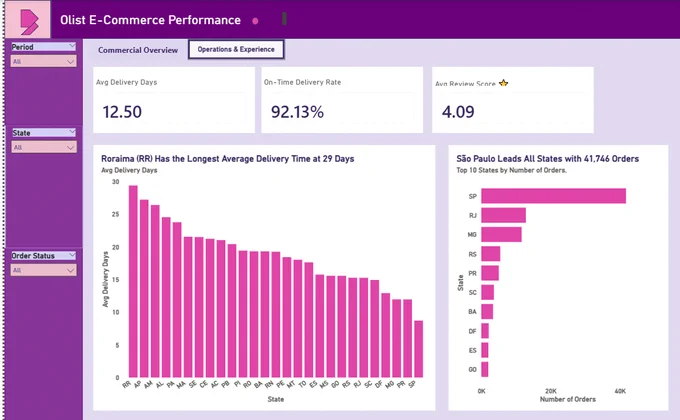Screen dimensions: 680x420
Task: Open the State 'All' dropdown
Action: pos(44,148)
